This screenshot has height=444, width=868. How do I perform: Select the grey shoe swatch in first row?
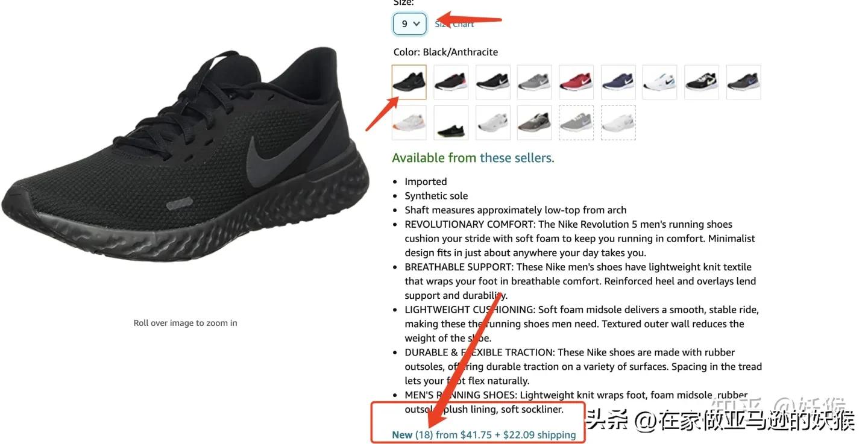pyautogui.click(x=534, y=82)
